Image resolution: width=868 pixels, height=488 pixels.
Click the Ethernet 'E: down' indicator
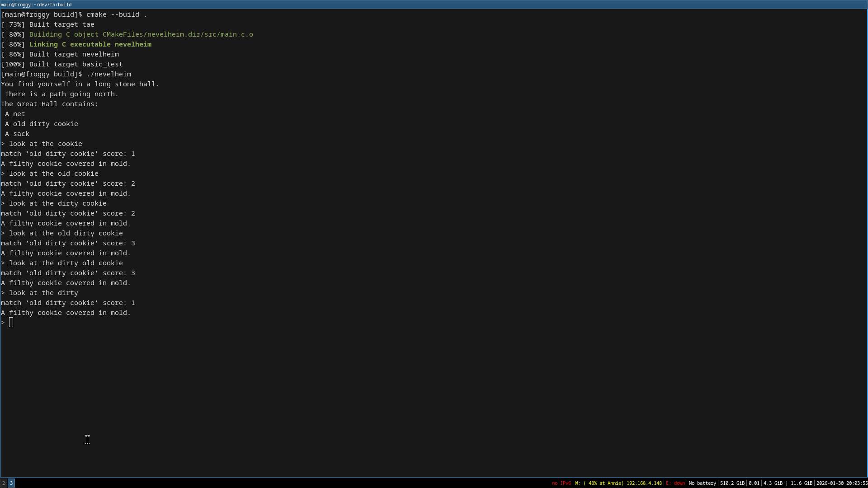pos(675,483)
